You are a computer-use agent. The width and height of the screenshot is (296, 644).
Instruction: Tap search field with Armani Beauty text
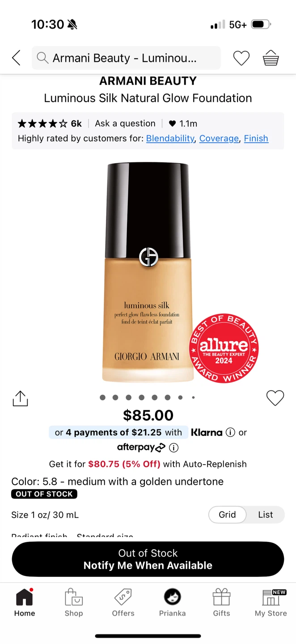tap(126, 58)
